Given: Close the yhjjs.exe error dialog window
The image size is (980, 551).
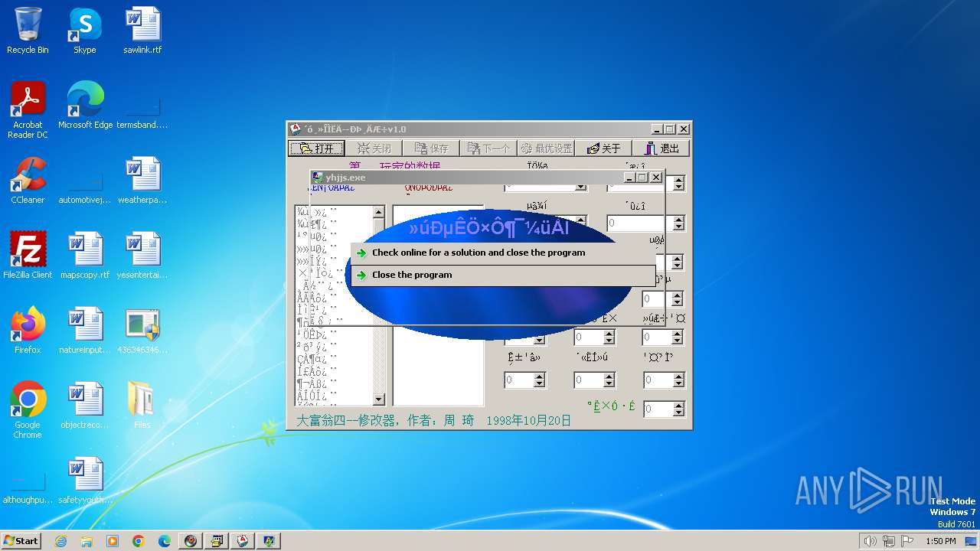Looking at the screenshot, I should 656,178.
